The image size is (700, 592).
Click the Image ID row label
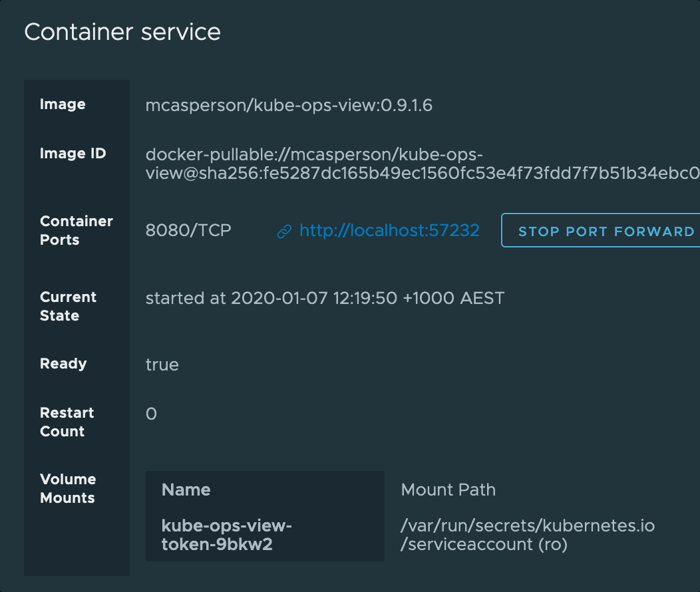point(73,154)
